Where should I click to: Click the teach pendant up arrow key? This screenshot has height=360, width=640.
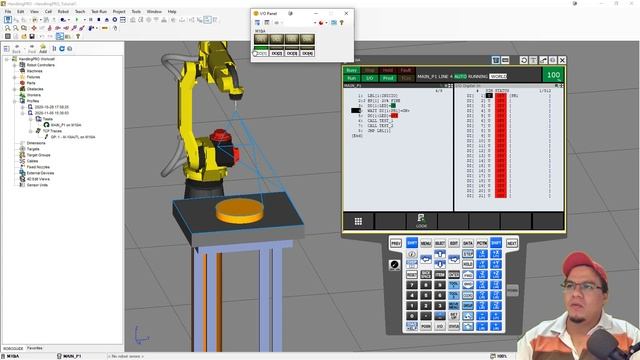click(440, 254)
